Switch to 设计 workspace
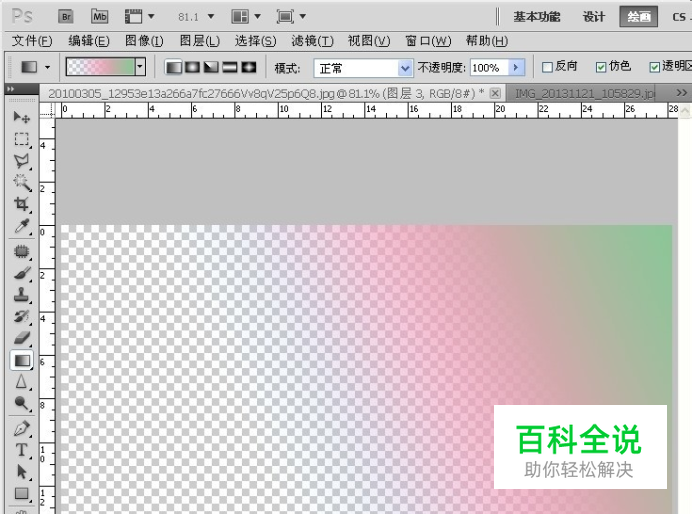 point(594,17)
